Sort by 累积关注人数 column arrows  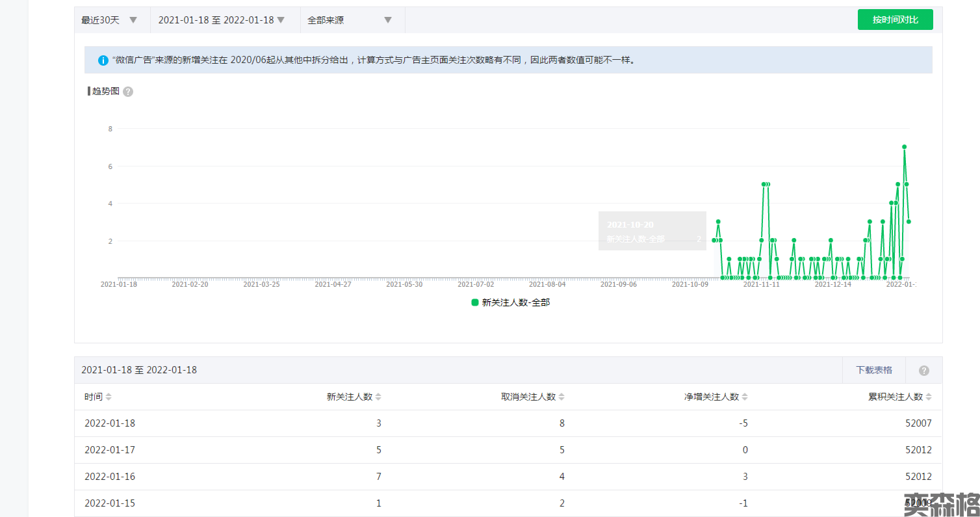(929, 397)
